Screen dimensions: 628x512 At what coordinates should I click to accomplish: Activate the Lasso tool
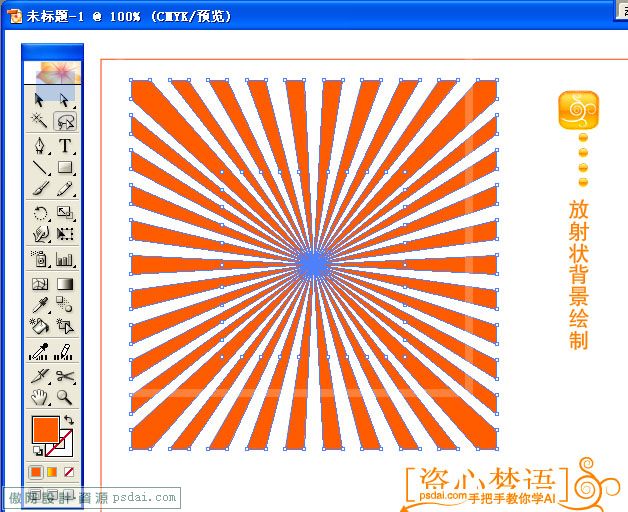pyautogui.click(x=65, y=121)
